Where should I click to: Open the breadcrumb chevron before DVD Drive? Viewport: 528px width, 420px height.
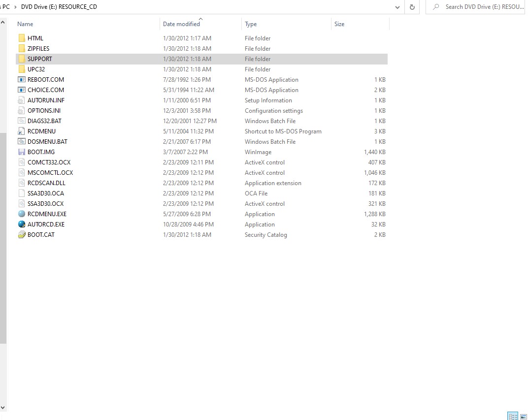pos(15,7)
